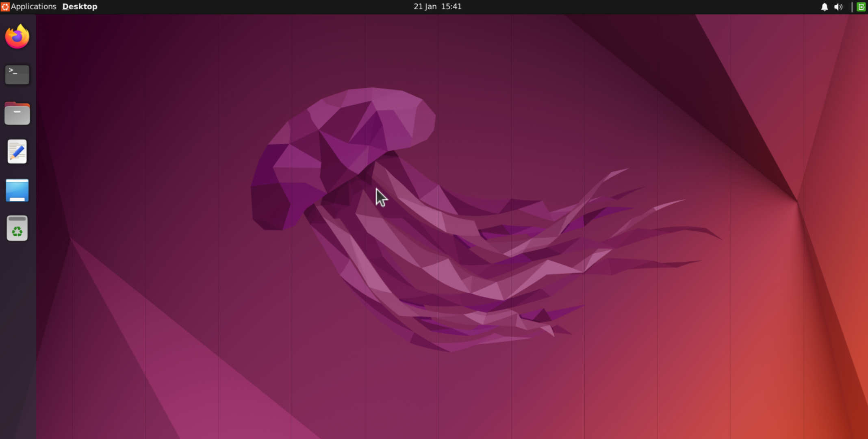Click the 21 Jan date text

(x=425, y=7)
